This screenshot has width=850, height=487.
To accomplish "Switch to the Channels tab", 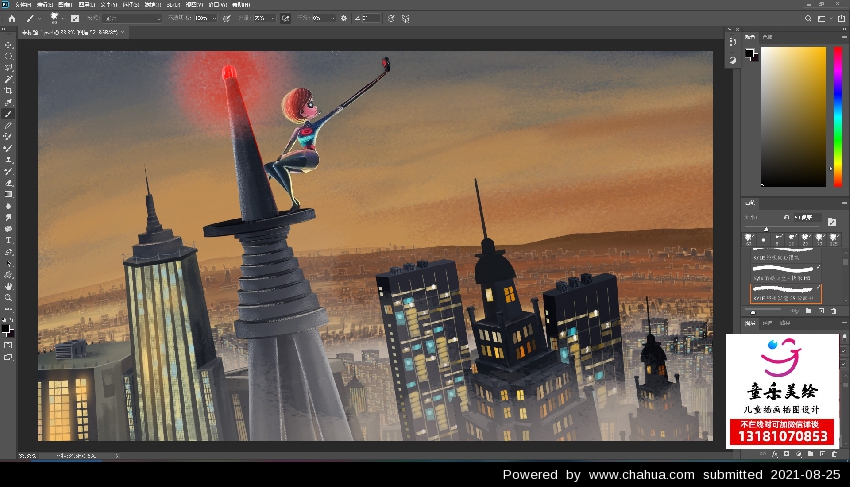I will click(768, 323).
